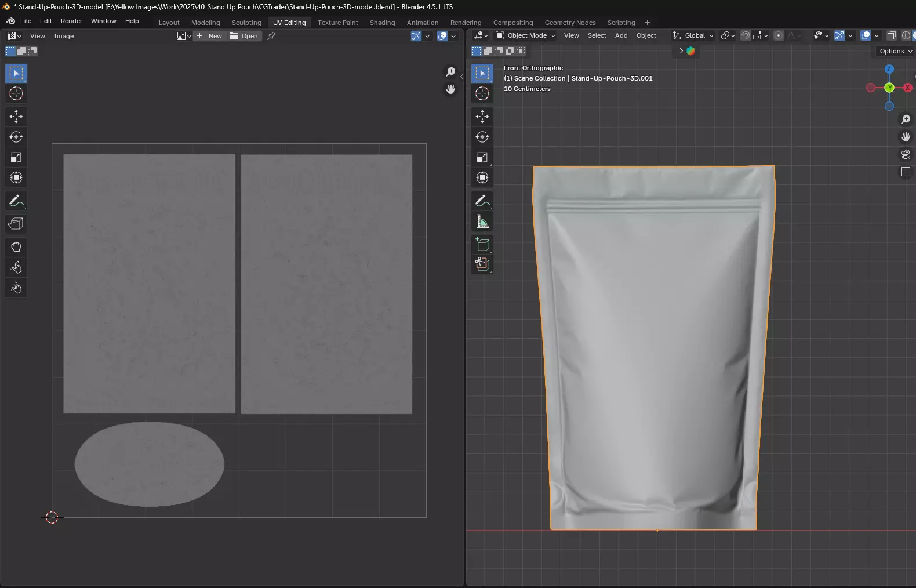Add a new workspace with plus button
Image resolution: width=916 pixels, height=588 pixels.
point(648,23)
